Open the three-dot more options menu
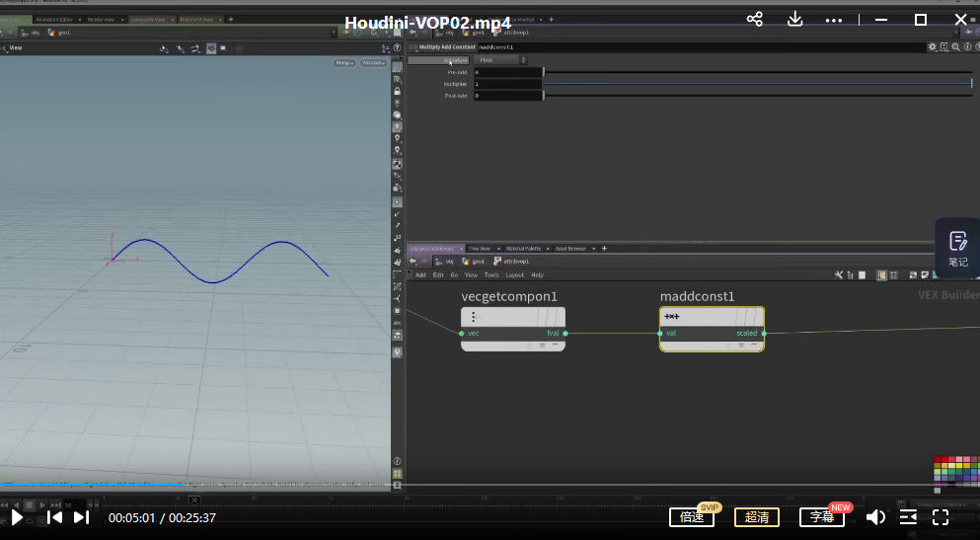This screenshot has width=980, height=540. point(834,20)
